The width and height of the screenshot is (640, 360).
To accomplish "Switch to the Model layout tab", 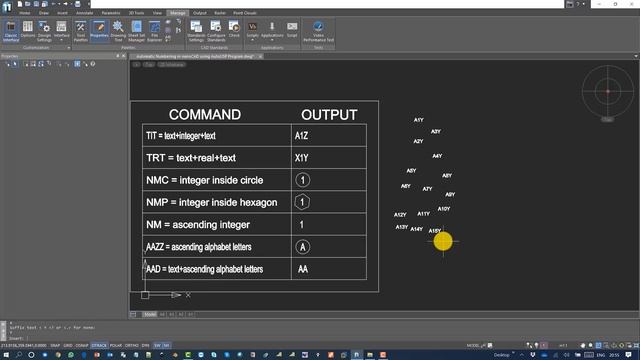I will tap(150, 315).
